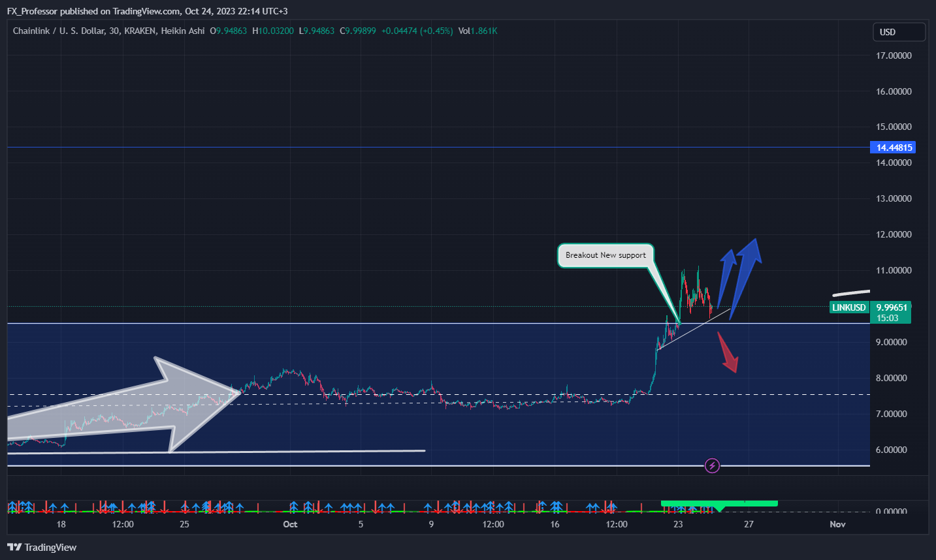Click the Vol 1.861K indicator value
936x560 pixels.
coord(477,31)
